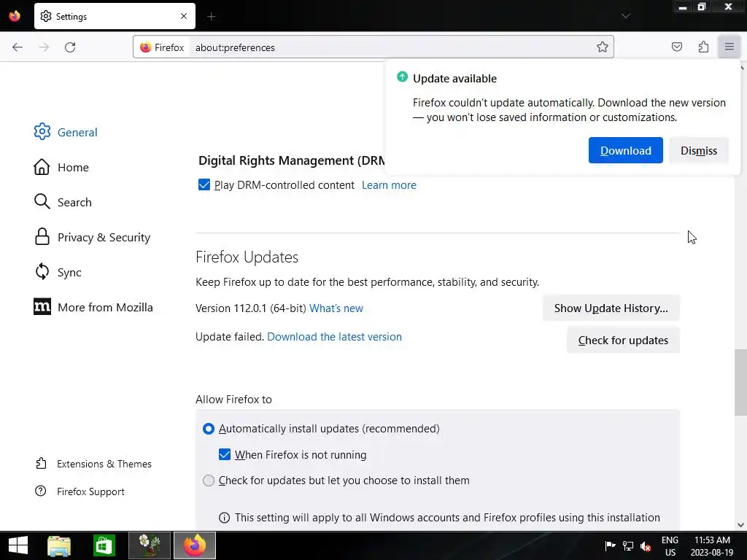Click the Action Center flag icon

tap(610, 545)
